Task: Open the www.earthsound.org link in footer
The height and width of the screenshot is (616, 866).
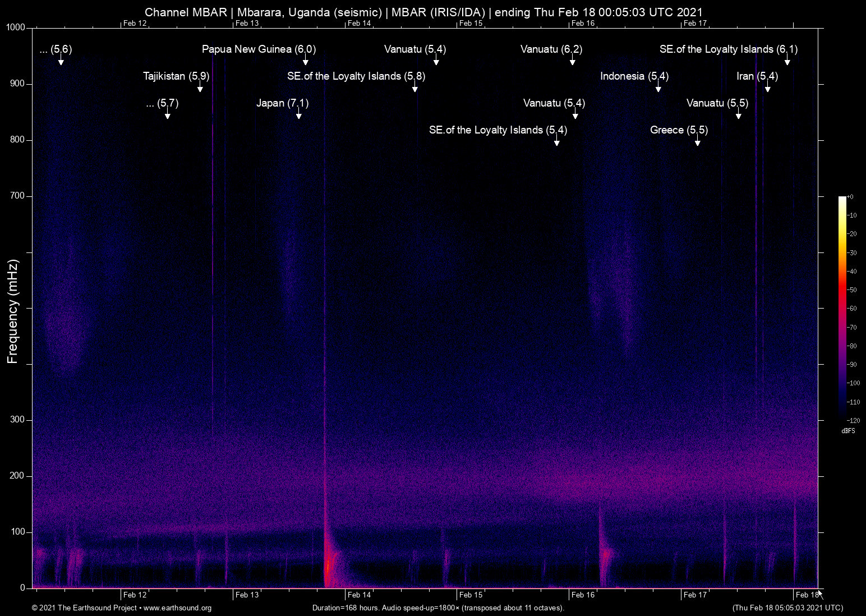Action: 177,608
